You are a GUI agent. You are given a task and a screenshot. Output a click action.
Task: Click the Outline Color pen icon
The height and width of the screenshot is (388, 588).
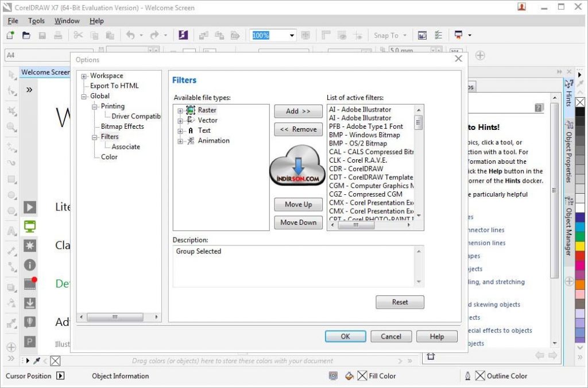pyautogui.click(x=467, y=375)
